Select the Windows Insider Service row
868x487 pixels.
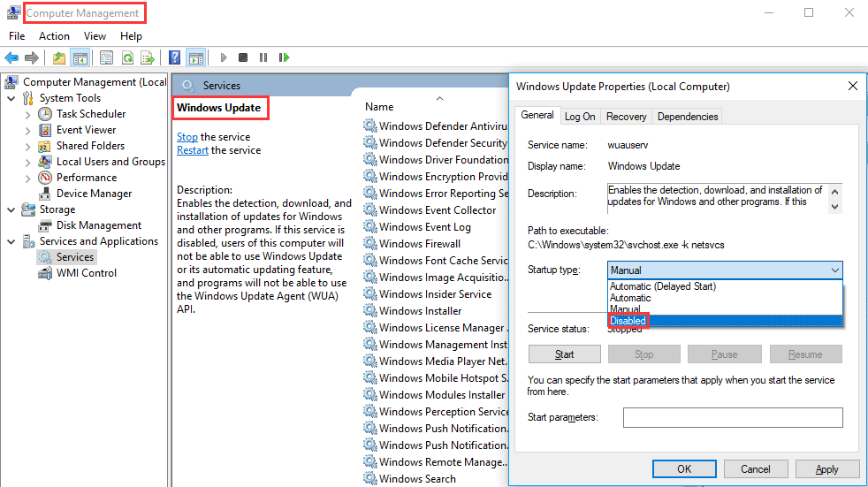click(x=435, y=293)
